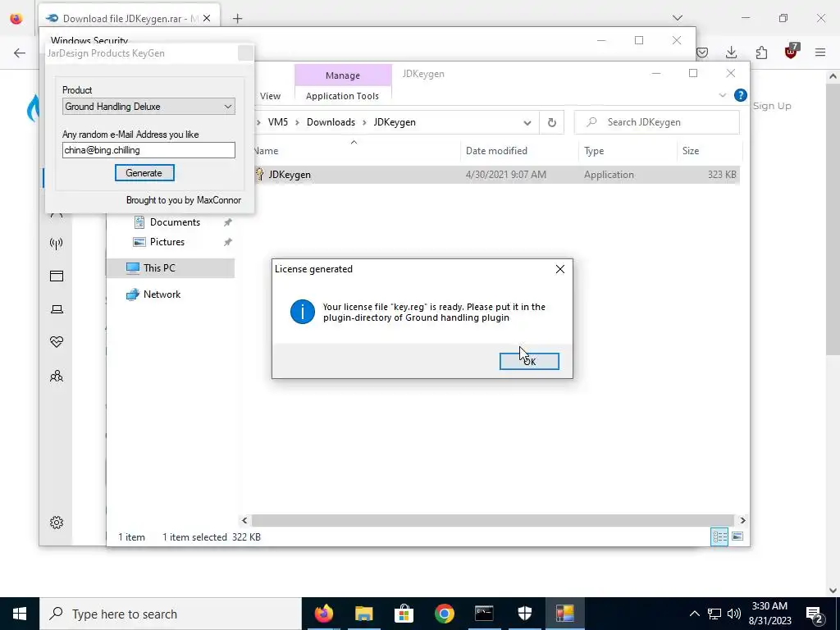Sort by Type column header
This screenshot has height=630, width=840.
point(628,151)
